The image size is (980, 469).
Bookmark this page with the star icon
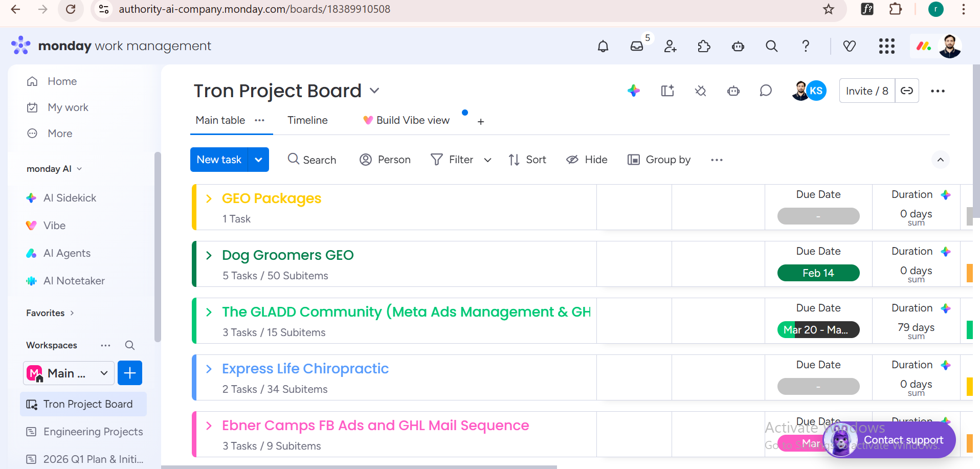point(829,9)
